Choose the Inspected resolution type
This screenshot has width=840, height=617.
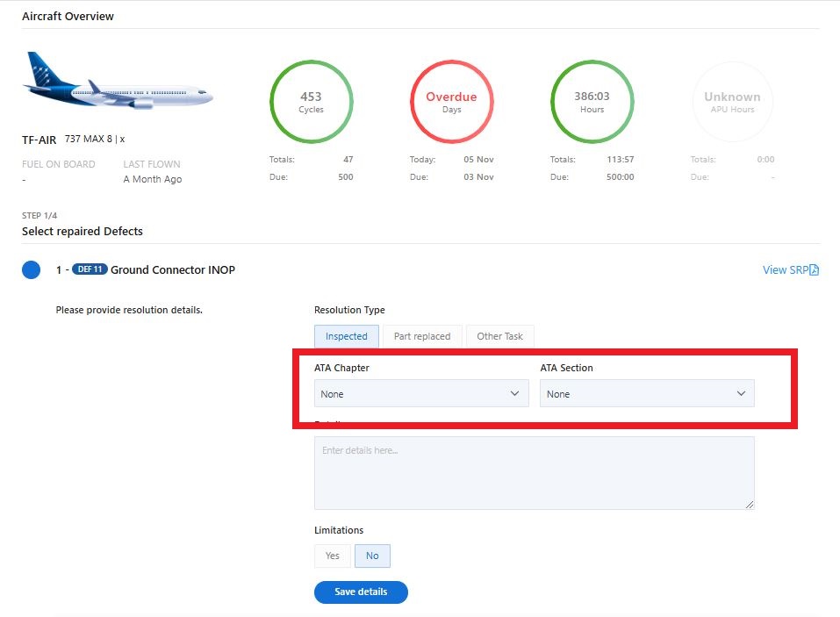pos(347,336)
